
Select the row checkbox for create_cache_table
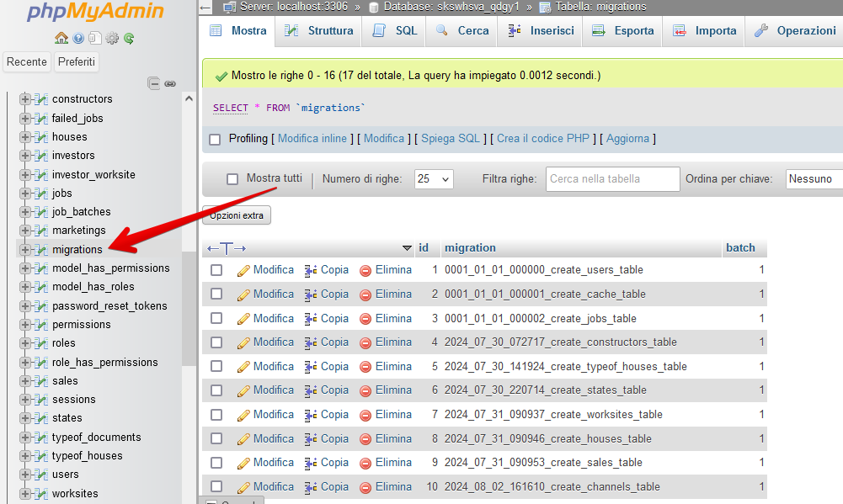[216, 294]
